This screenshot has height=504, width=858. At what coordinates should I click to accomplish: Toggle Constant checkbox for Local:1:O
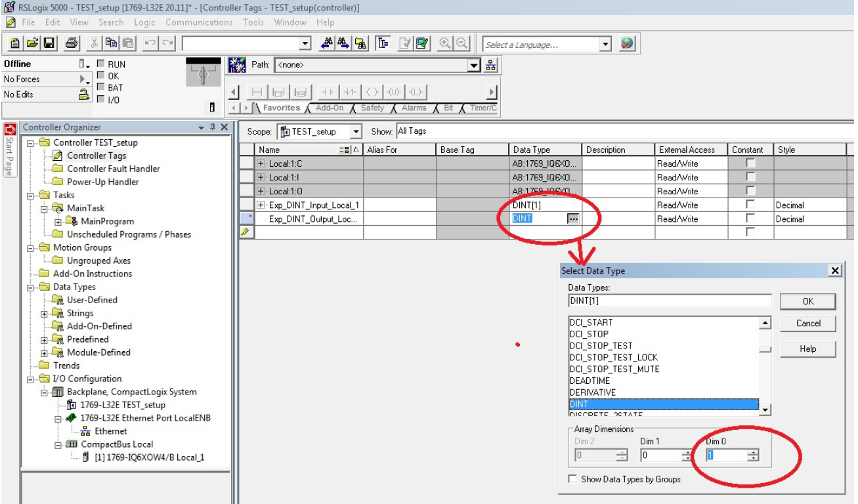point(750,190)
